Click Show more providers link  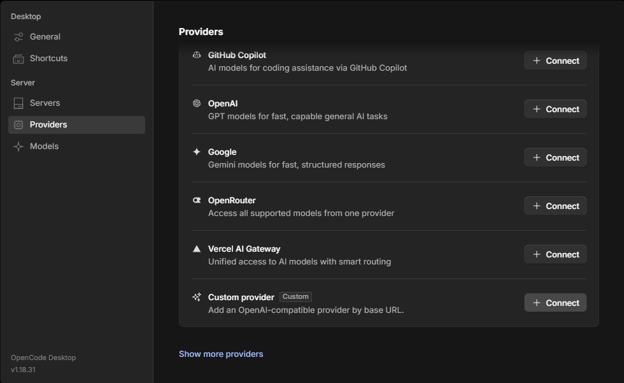pos(221,354)
